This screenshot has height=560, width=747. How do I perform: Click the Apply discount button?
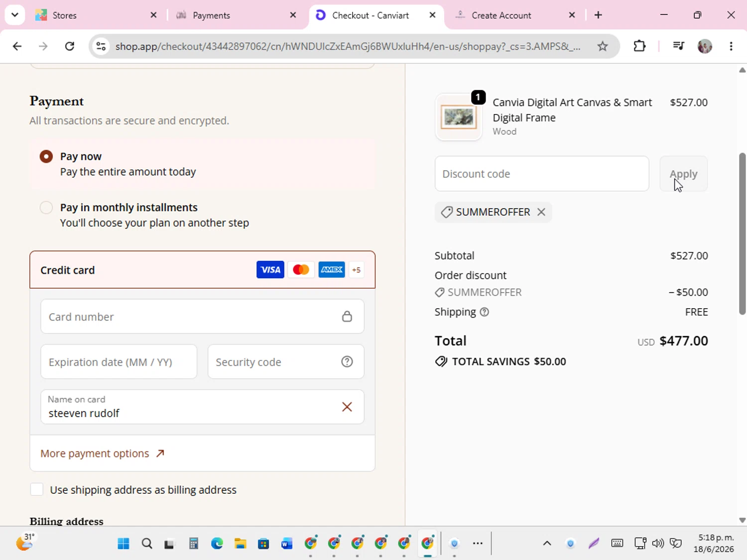[683, 174]
